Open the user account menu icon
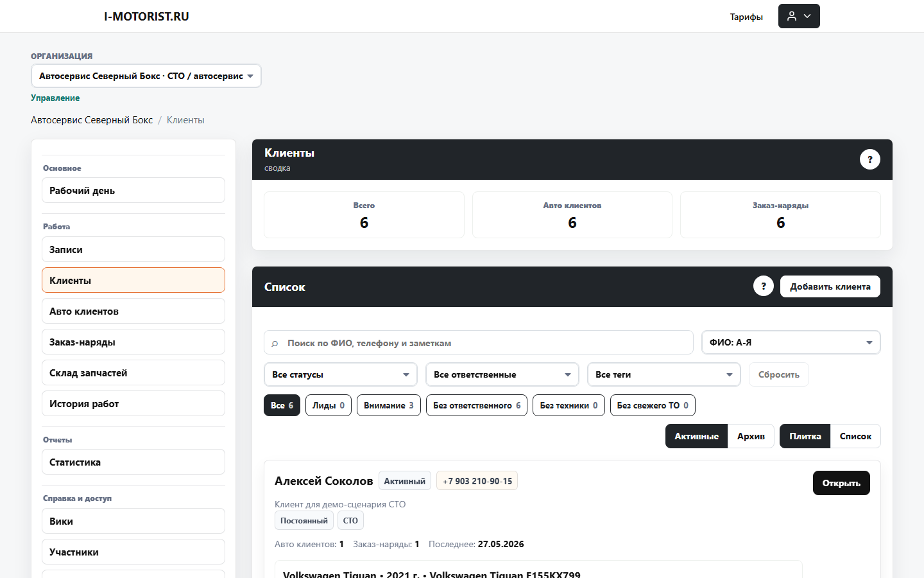The image size is (924, 578). [x=799, y=16]
